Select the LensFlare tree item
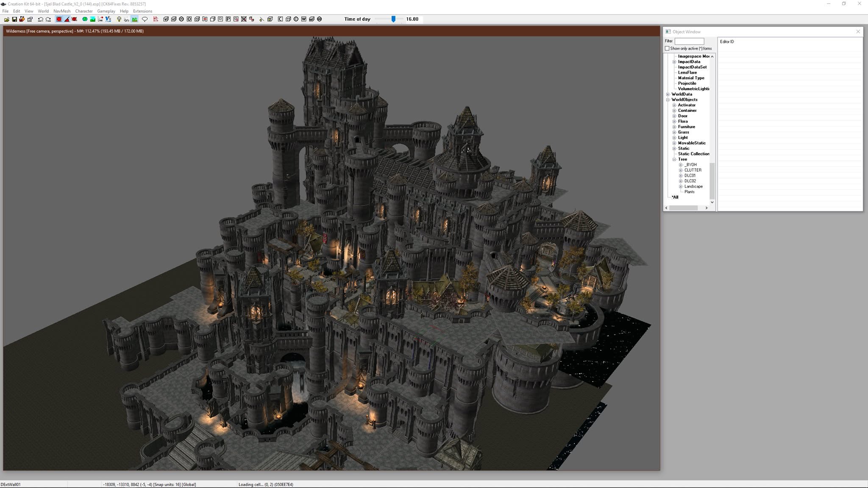 point(687,72)
